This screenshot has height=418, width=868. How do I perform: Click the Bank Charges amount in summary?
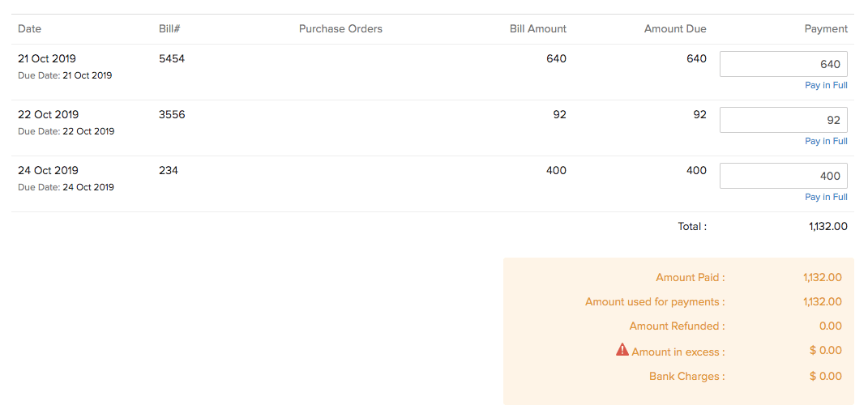pyautogui.click(x=825, y=376)
